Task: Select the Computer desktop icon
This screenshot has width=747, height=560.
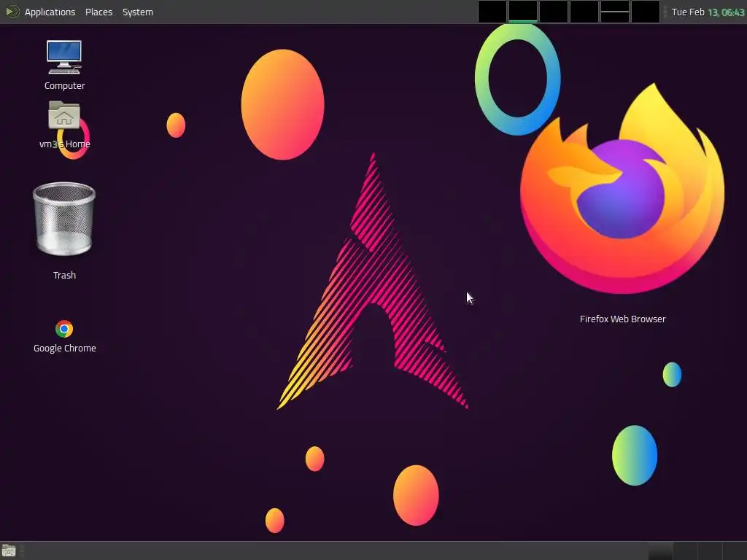Action: tap(64, 57)
